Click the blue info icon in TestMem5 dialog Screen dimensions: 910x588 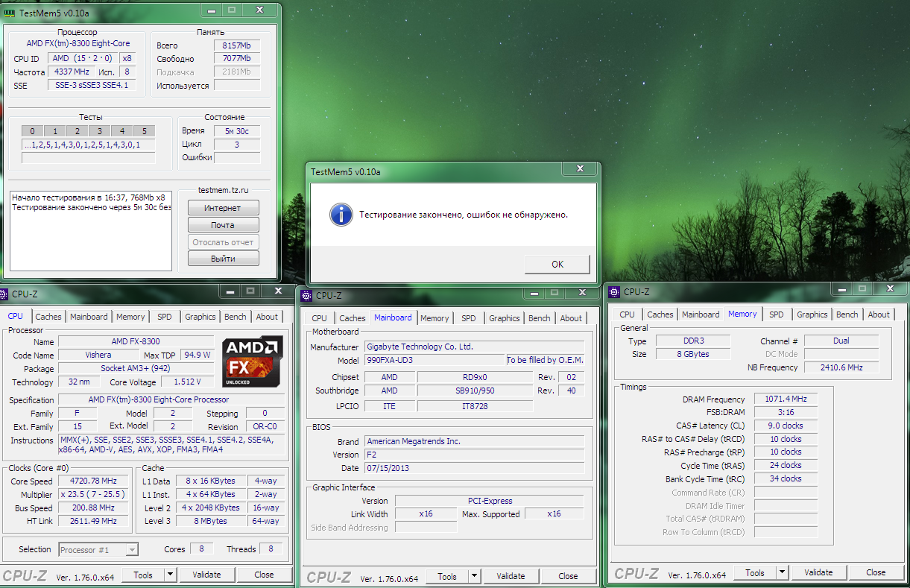click(x=341, y=215)
